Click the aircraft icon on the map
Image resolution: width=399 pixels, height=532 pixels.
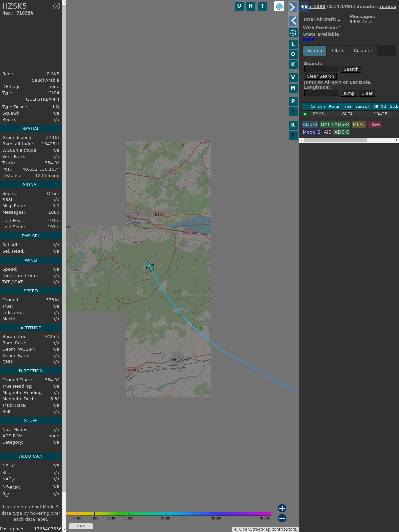(x=150, y=266)
